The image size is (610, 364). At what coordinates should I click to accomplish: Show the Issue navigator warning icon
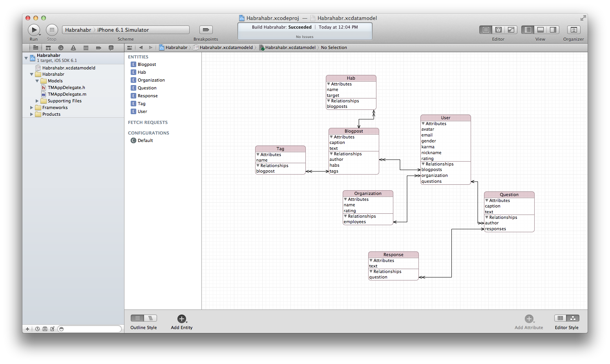(x=73, y=48)
